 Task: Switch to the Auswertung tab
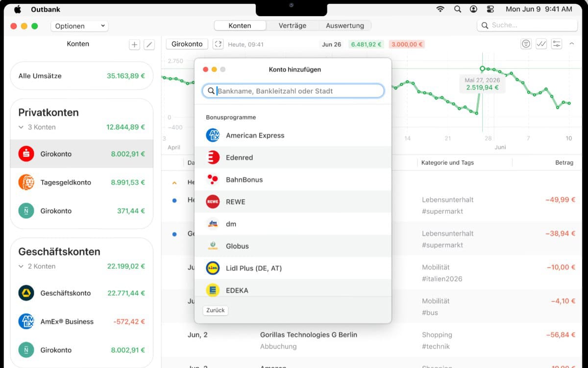(x=345, y=26)
